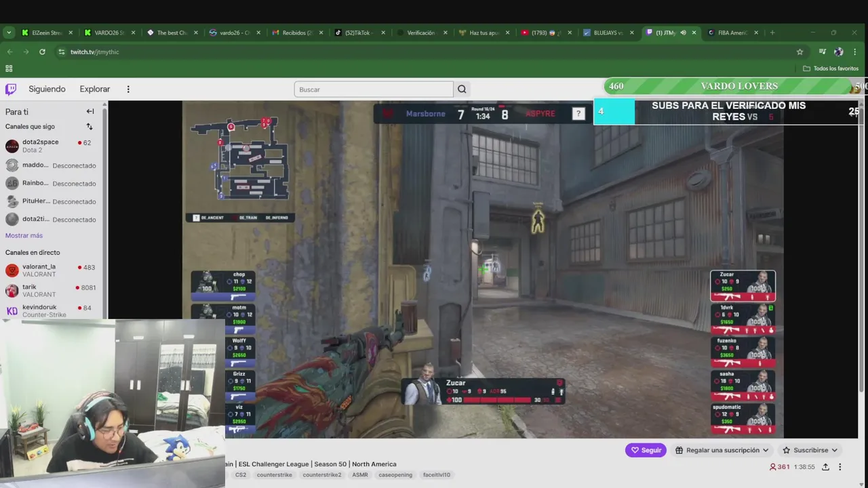
Task: Click the webcam overlay of streamer
Action: coord(113,403)
